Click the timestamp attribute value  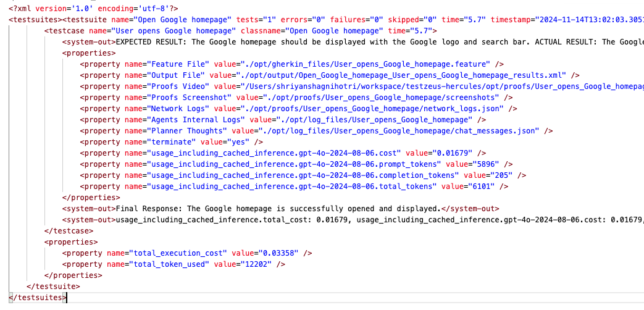pos(590,19)
